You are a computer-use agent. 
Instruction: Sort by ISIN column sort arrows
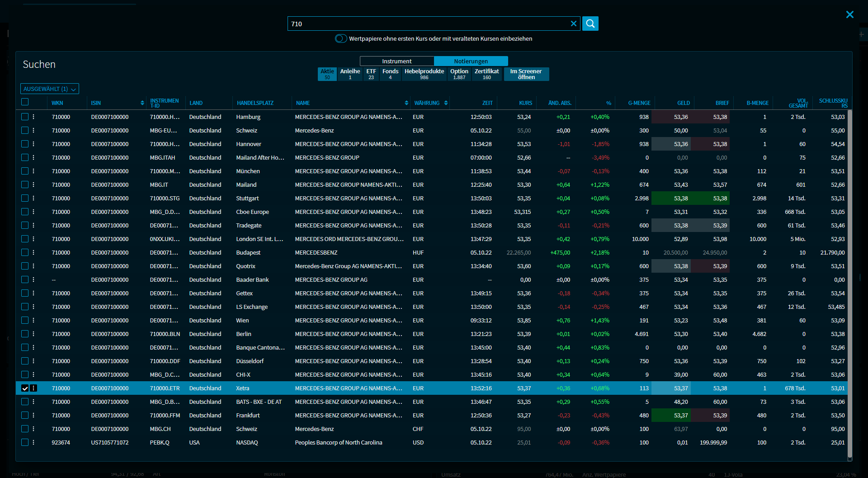click(x=142, y=103)
